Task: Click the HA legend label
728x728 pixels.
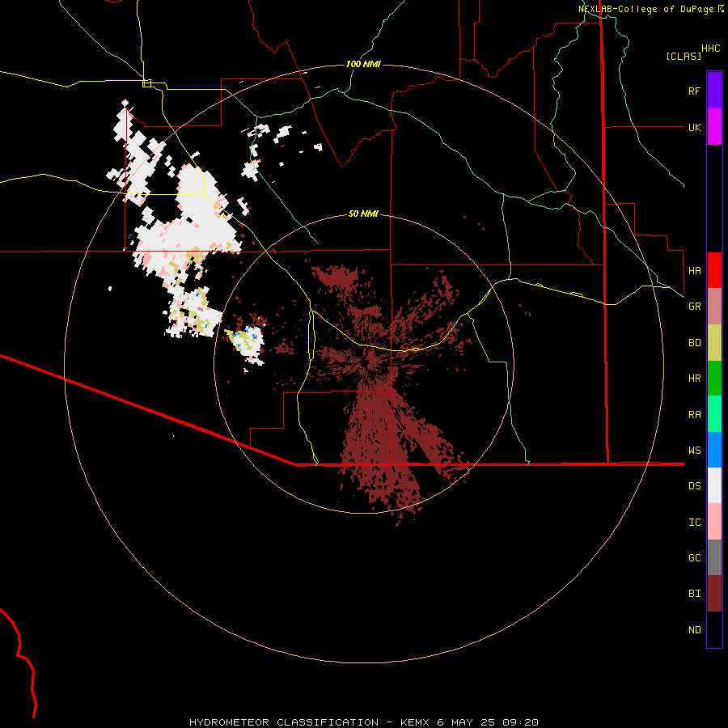Action: pos(694,271)
